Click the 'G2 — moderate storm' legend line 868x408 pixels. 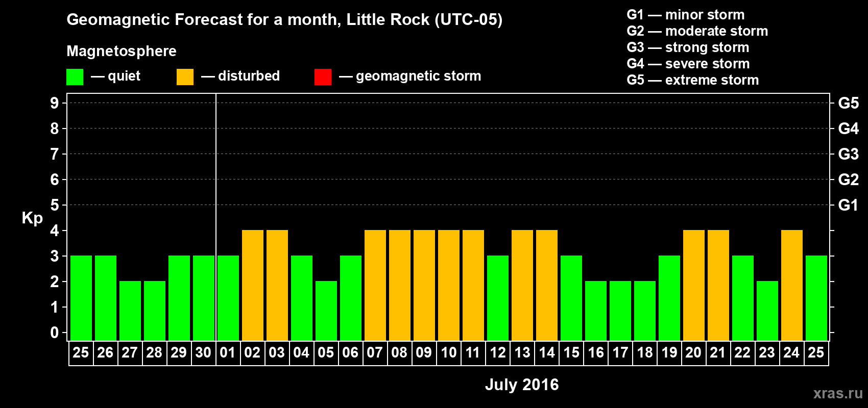(x=697, y=31)
